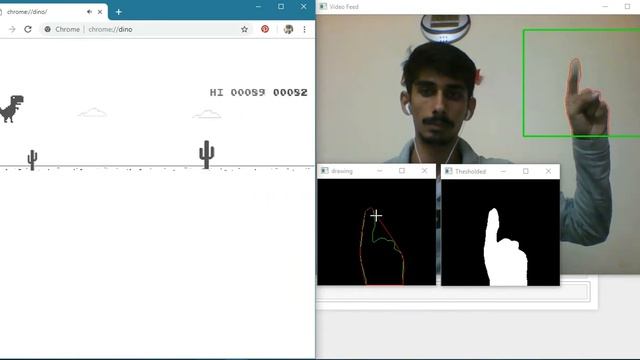Click the Chrome site info chip
Viewport: 640px width, 360px height.
(62, 29)
